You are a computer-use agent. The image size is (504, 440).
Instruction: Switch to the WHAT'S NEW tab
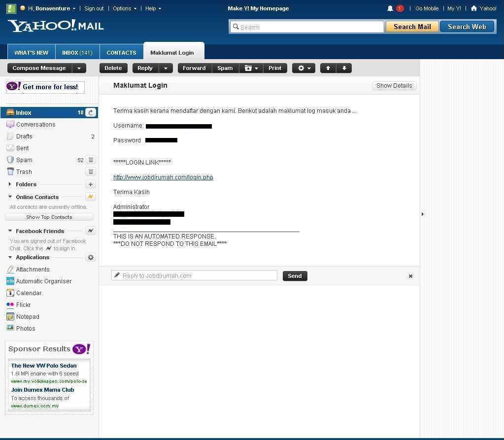pyautogui.click(x=31, y=52)
